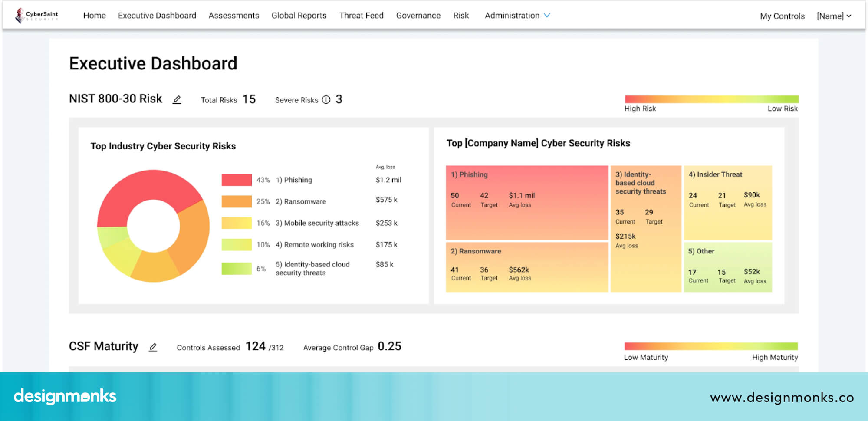This screenshot has width=868, height=421.
Task: Click the info icon beside Severe Risks
Action: click(326, 100)
